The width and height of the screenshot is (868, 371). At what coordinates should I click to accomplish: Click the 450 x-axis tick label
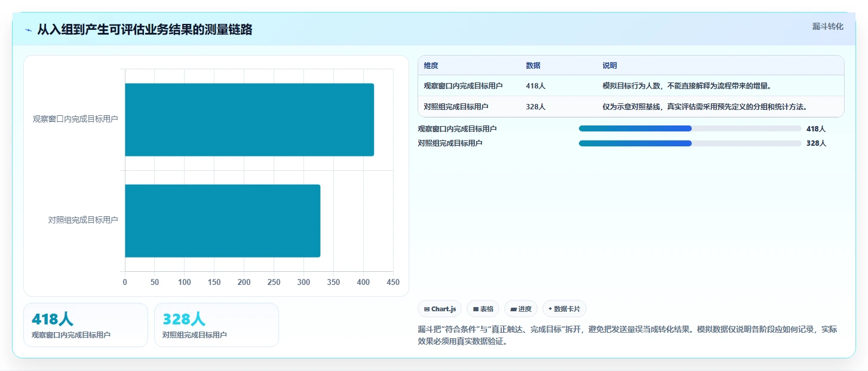tap(393, 282)
